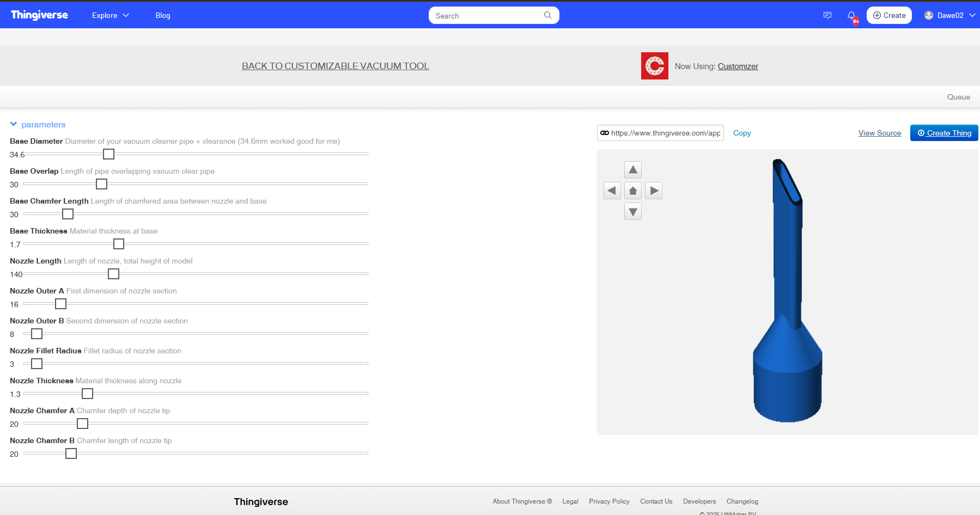The height and width of the screenshot is (515, 980).
Task: Open the Queue tab
Action: pos(958,97)
